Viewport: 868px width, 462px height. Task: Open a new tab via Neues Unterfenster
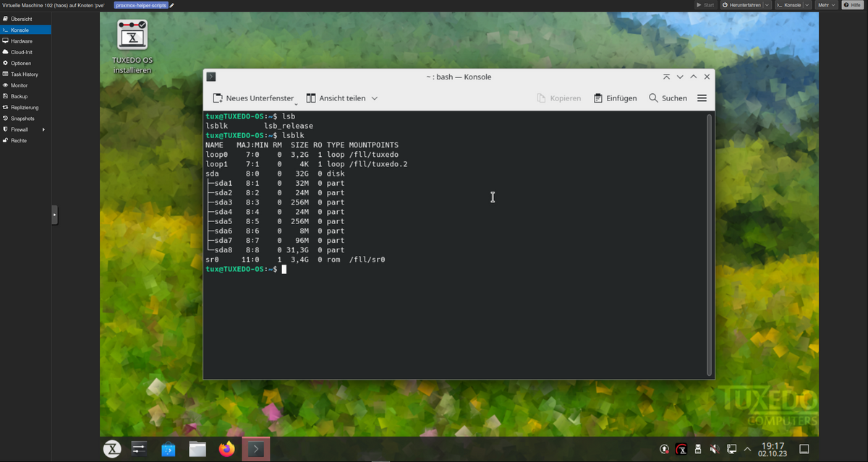point(253,98)
